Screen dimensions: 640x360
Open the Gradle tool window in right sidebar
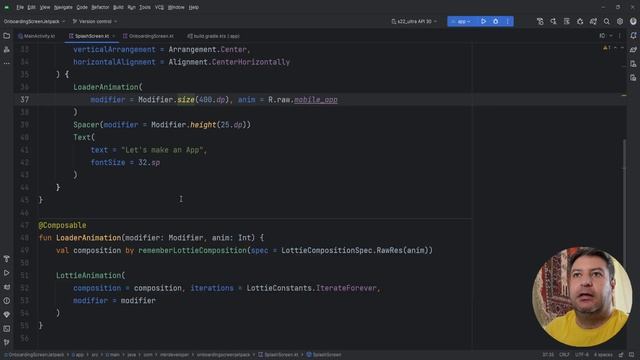click(633, 50)
